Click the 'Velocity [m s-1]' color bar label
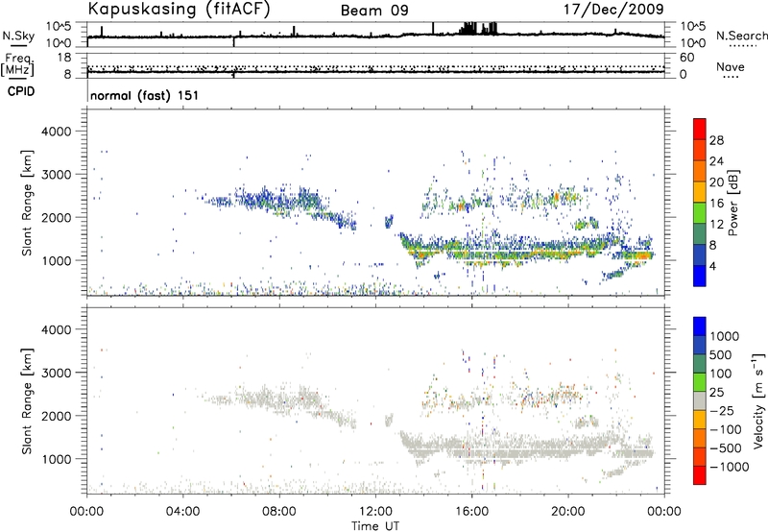Screen dimensions: 768x532 point(758,400)
